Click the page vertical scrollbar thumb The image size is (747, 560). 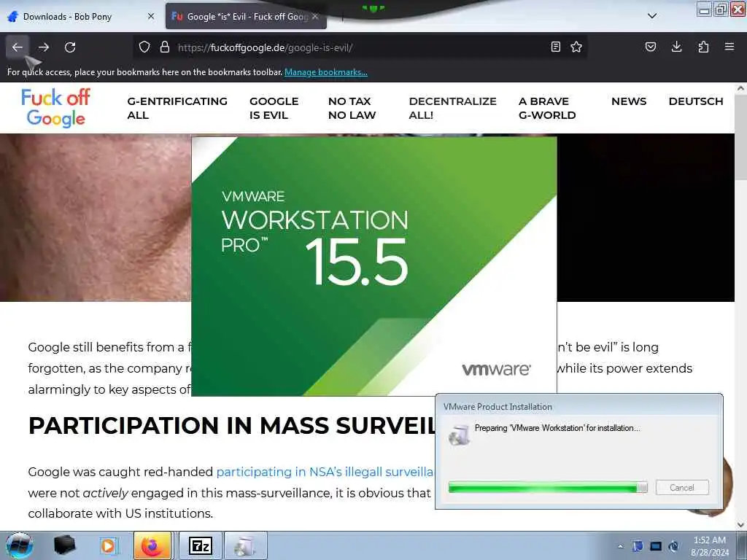[741, 138]
